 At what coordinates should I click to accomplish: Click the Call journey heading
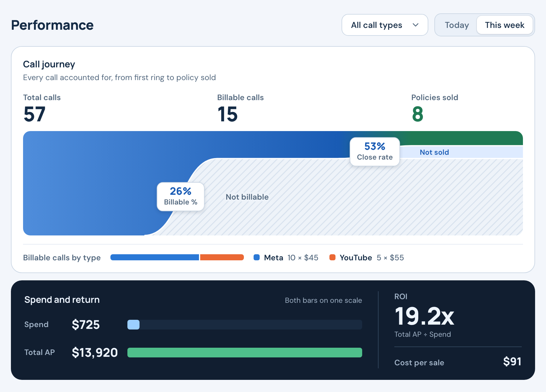(49, 64)
